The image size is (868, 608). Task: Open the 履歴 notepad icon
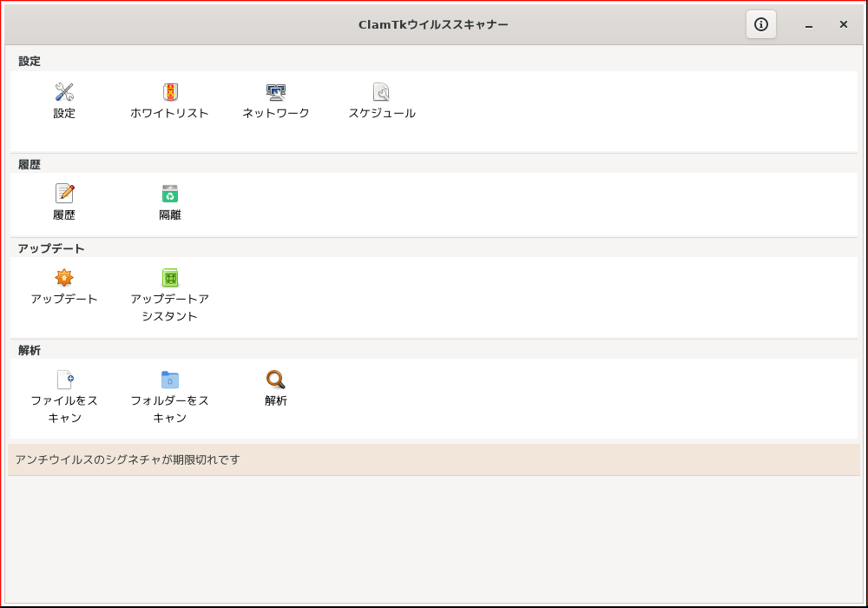tap(64, 193)
